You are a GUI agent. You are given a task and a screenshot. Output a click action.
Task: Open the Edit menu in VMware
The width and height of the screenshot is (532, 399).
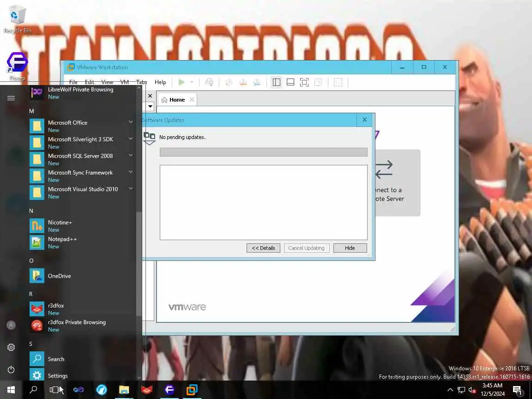coord(90,82)
